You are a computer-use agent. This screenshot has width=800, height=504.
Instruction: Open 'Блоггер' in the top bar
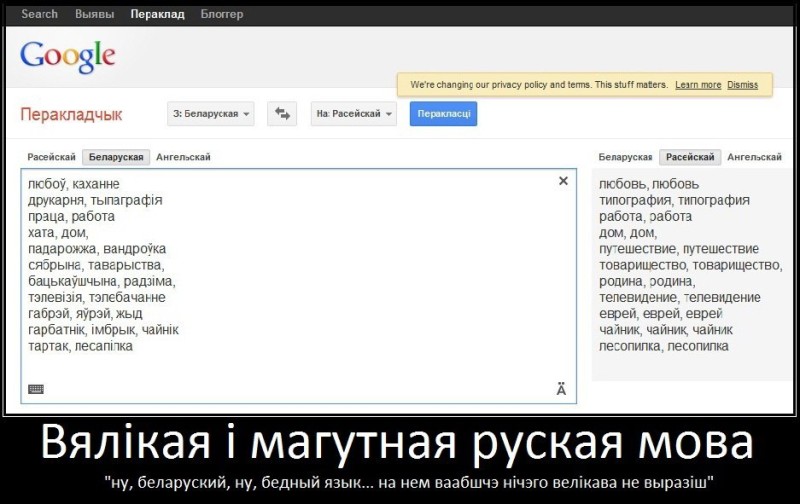click(x=221, y=14)
